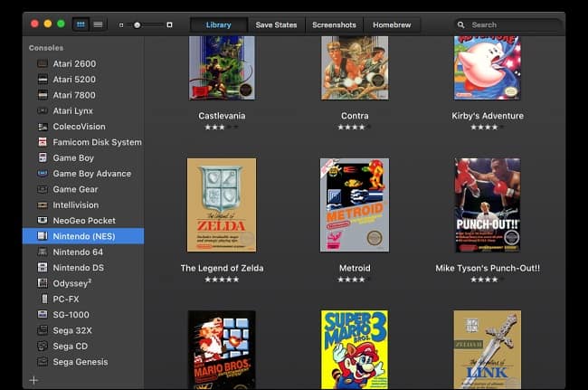Open The Legend of Zelda cover
This screenshot has width=588, height=390.
222,205
